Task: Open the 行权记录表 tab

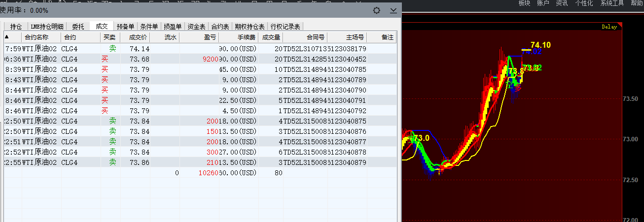Action: tap(285, 27)
